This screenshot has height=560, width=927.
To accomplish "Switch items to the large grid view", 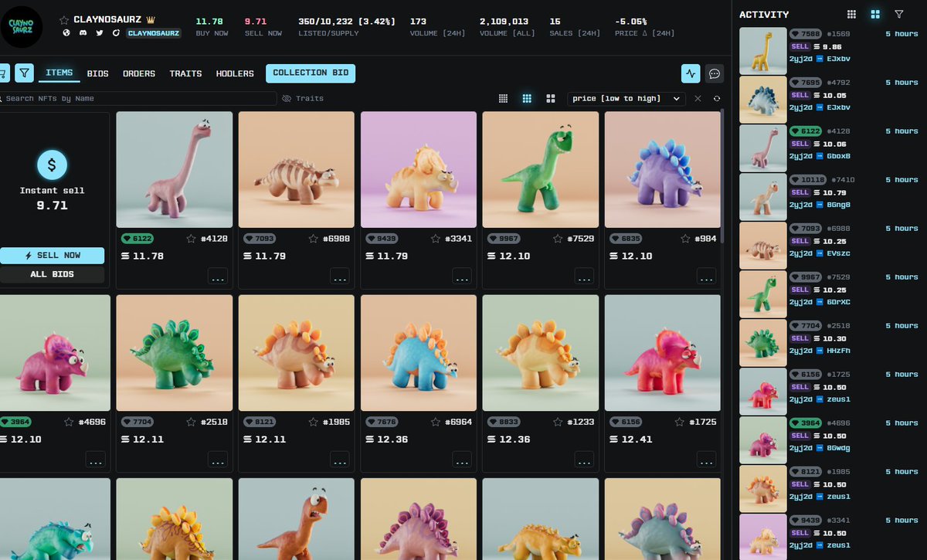I will 551,99.
